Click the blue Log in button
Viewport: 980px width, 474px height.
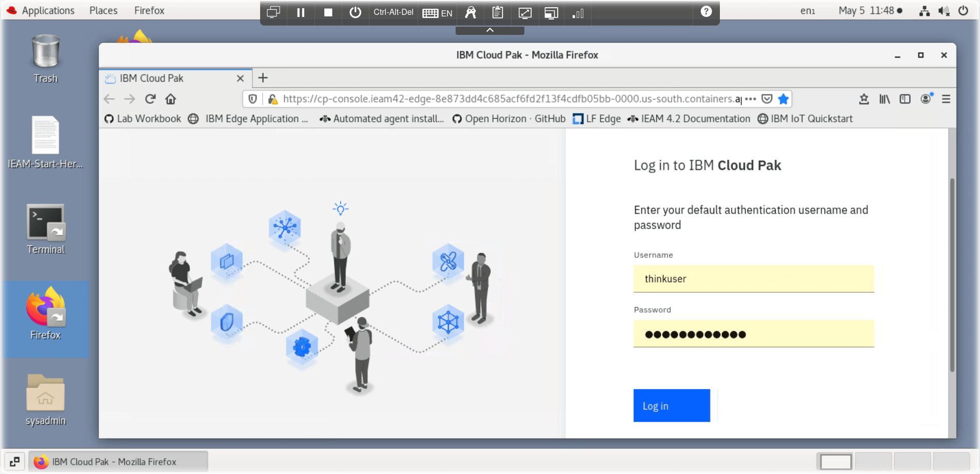pos(672,406)
